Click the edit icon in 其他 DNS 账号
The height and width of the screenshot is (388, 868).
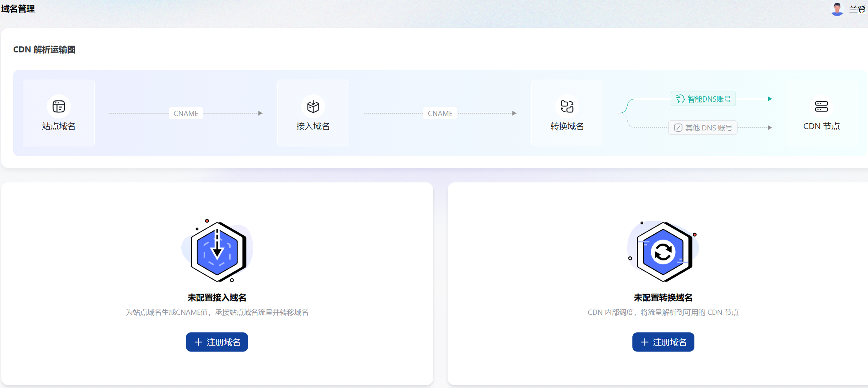click(x=678, y=128)
